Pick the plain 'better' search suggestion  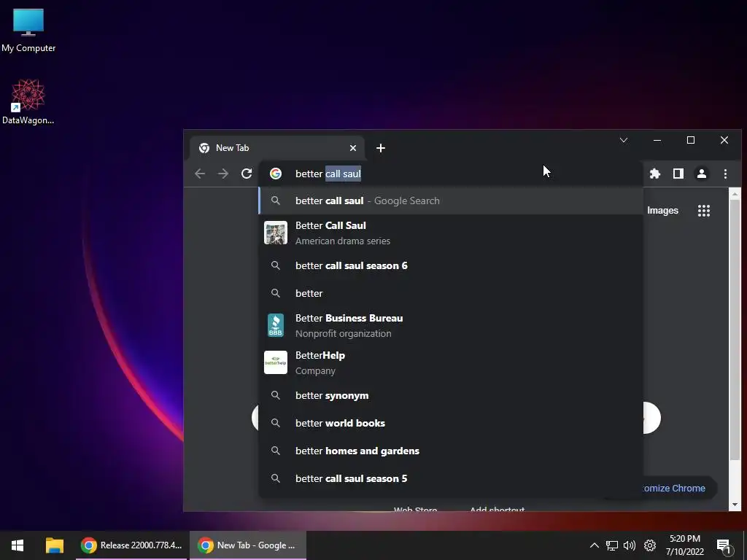click(451, 293)
